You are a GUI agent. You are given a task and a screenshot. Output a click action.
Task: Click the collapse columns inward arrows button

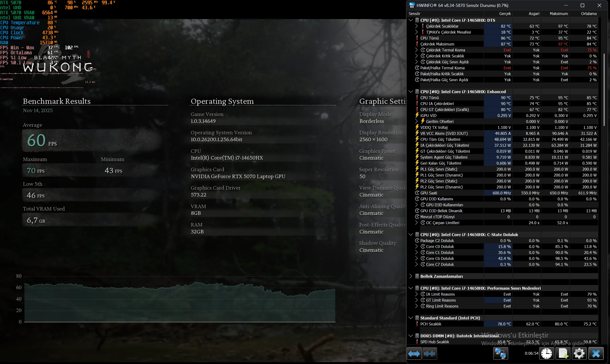pos(429,354)
